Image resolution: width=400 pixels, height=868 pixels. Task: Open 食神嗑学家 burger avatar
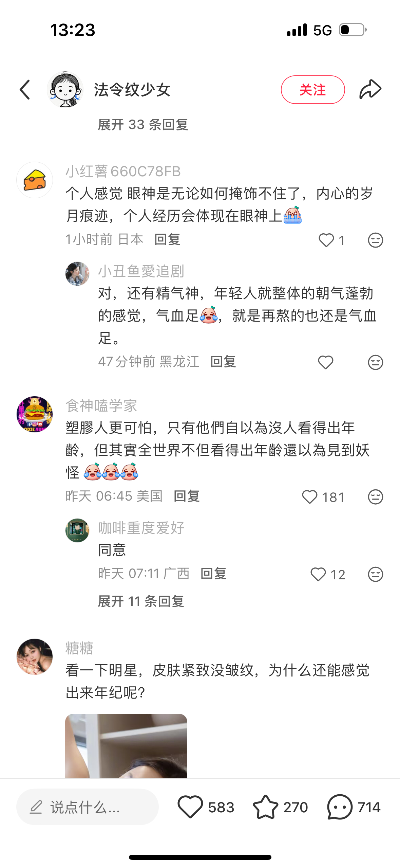[35, 414]
